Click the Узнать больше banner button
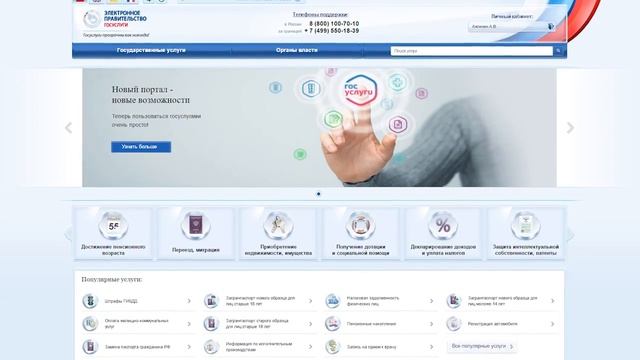 pyautogui.click(x=141, y=147)
